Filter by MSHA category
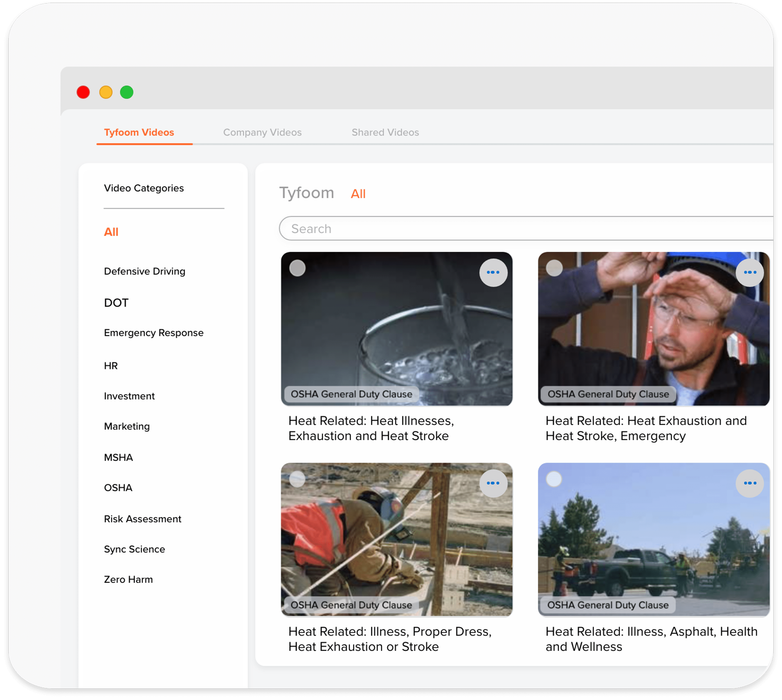The height and width of the screenshot is (700, 782). point(118,457)
